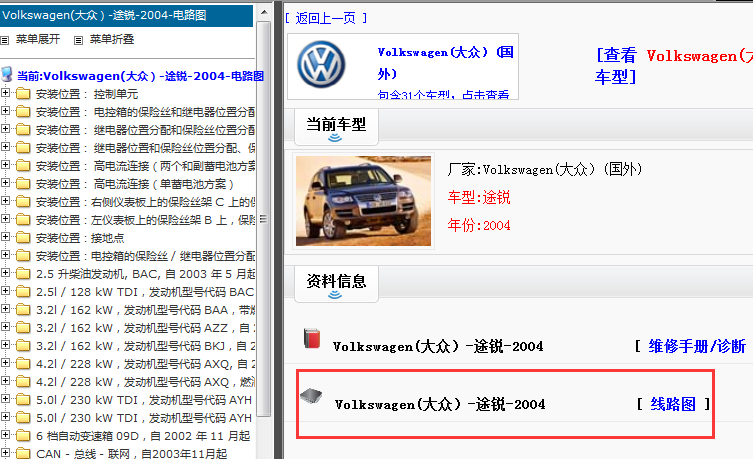Screen dimensions: 753x459
Task: Go back via 返回上一页 link
Action: point(326,18)
